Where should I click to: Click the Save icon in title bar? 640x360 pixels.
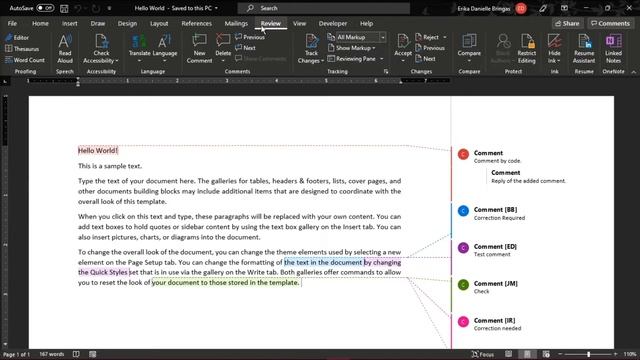tap(64, 8)
